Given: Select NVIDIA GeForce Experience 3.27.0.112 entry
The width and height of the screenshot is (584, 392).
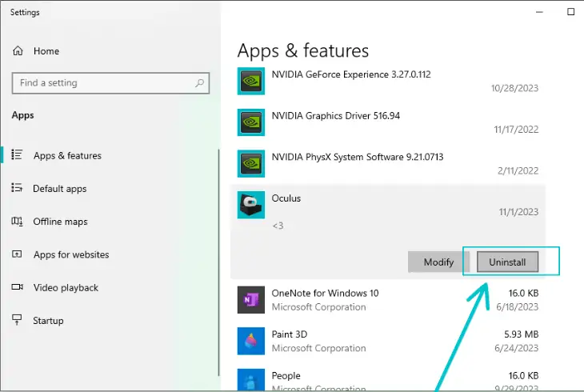Looking at the screenshot, I should [x=388, y=82].
